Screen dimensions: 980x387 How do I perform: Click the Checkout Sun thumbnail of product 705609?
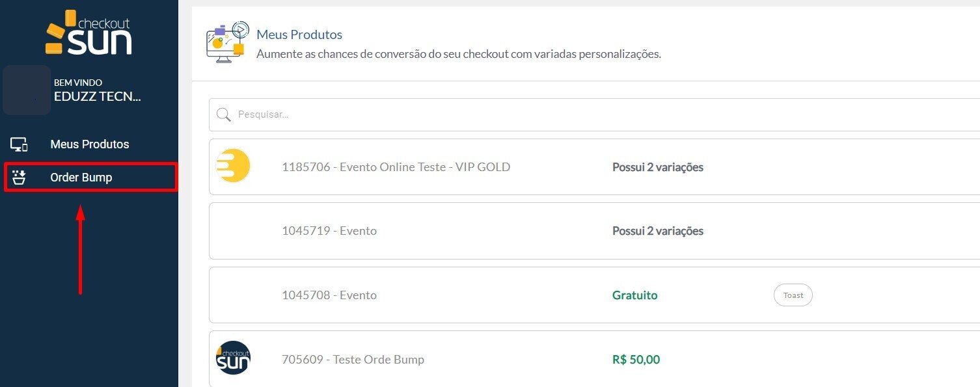[233, 358]
